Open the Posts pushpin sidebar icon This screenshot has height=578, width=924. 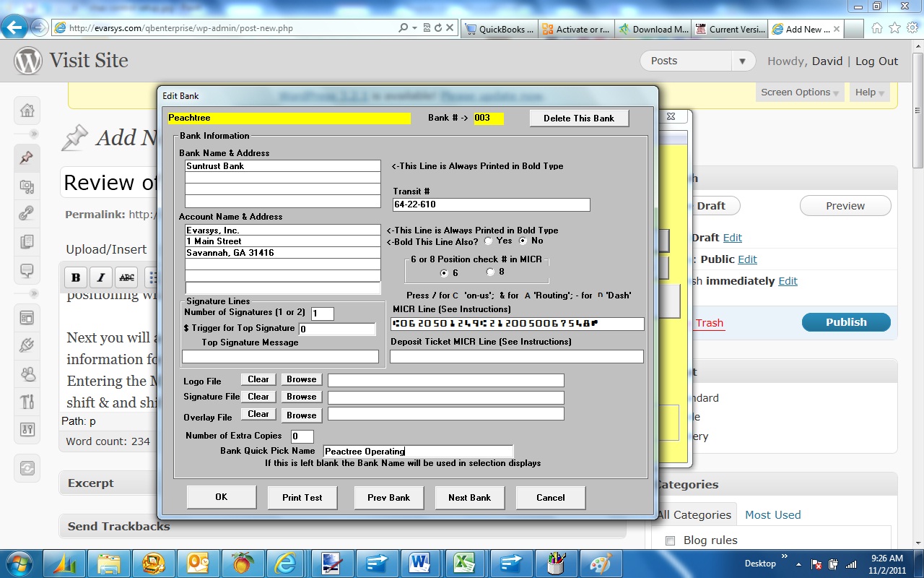click(x=27, y=158)
